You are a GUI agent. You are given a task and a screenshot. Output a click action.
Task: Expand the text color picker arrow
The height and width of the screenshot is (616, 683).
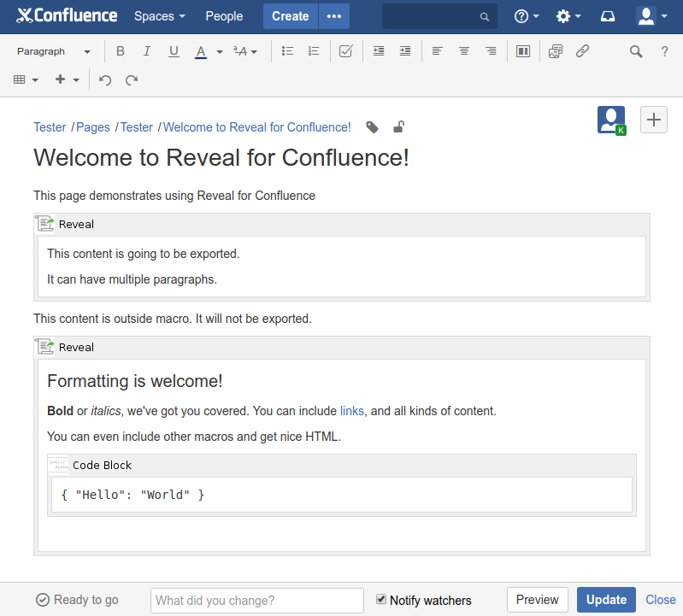(x=220, y=52)
